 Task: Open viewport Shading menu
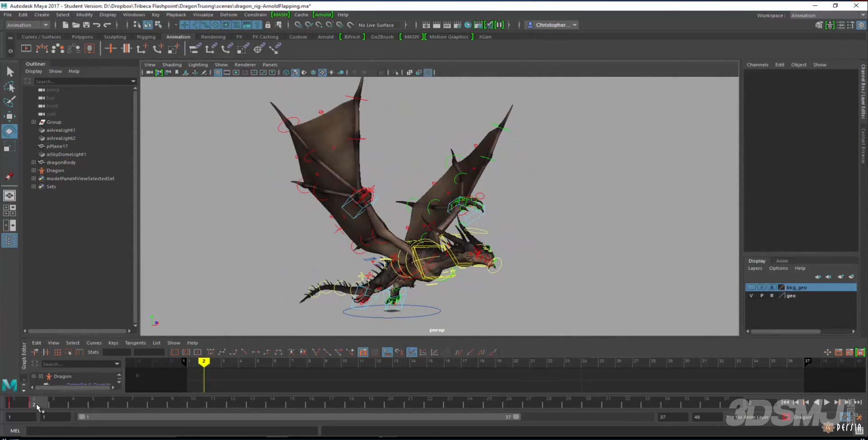click(172, 65)
